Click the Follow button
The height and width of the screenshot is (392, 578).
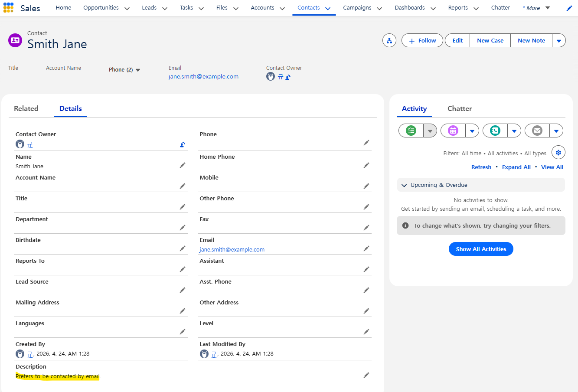pos(422,41)
